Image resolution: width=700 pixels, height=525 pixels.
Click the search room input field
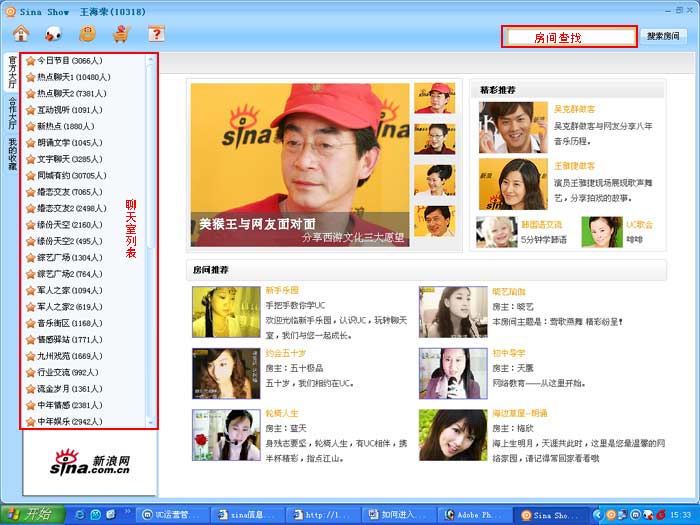click(x=569, y=37)
